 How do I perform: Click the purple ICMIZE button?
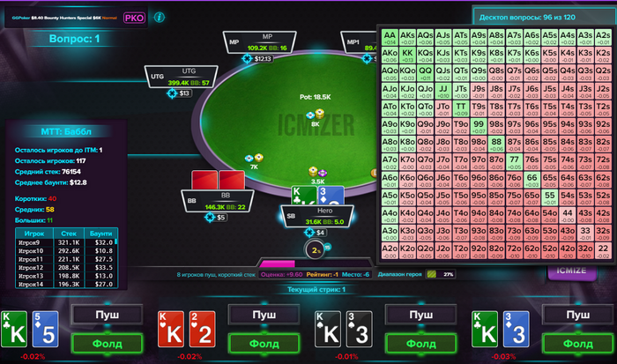(571, 272)
